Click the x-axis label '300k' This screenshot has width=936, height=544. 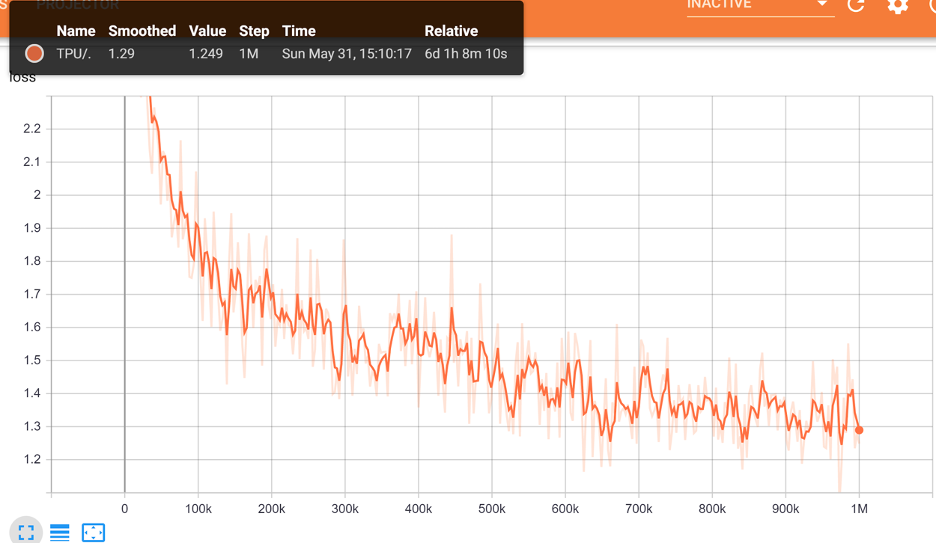pos(345,509)
